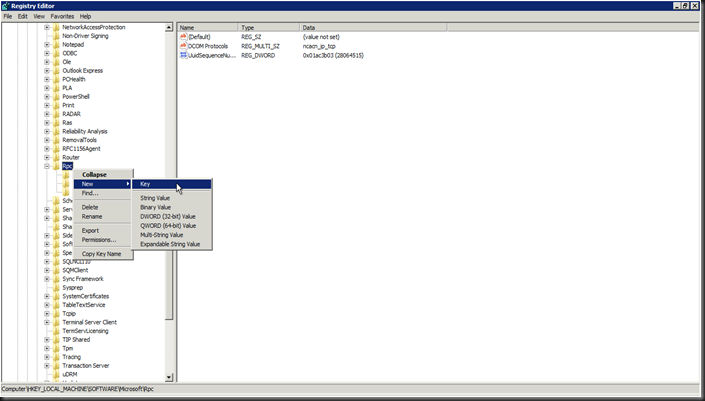Select the Tpm key
Screen dimensions: 705x401
67,348
